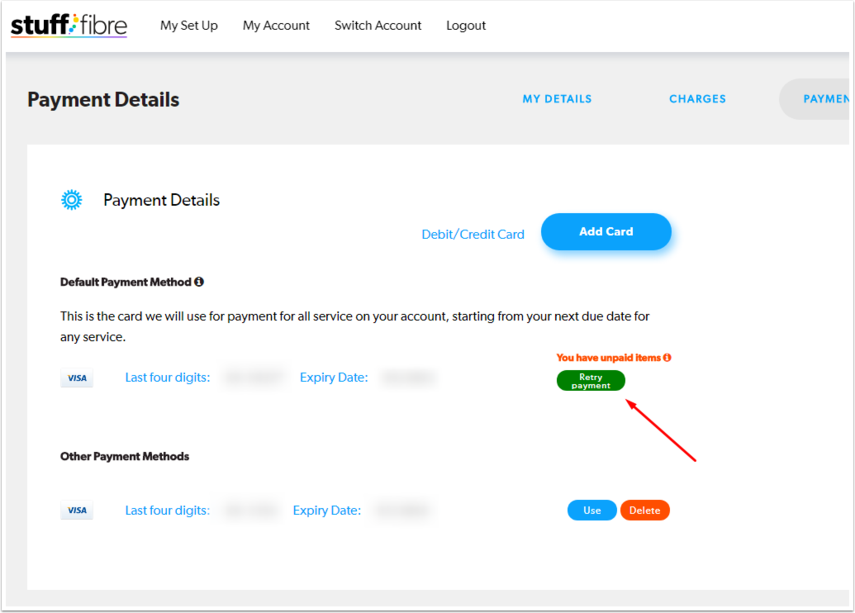The image size is (855, 613).
Task: Click Use on the other payment method
Action: [x=592, y=510]
